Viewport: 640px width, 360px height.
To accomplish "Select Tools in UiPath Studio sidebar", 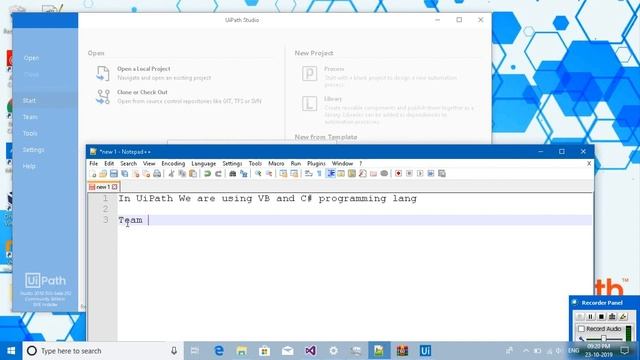I will pyautogui.click(x=30, y=133).
